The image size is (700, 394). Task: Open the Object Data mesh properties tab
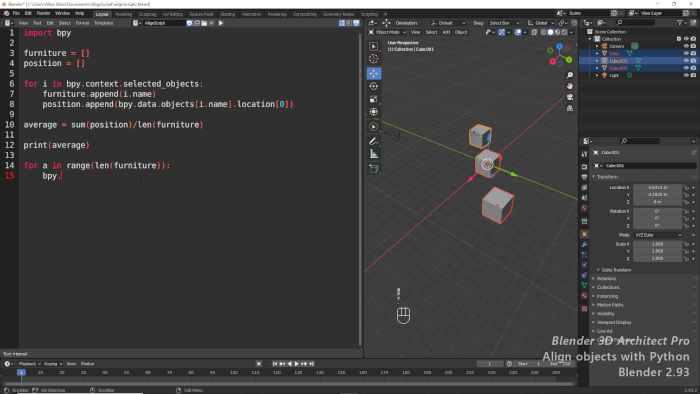[x=584, y=286]
